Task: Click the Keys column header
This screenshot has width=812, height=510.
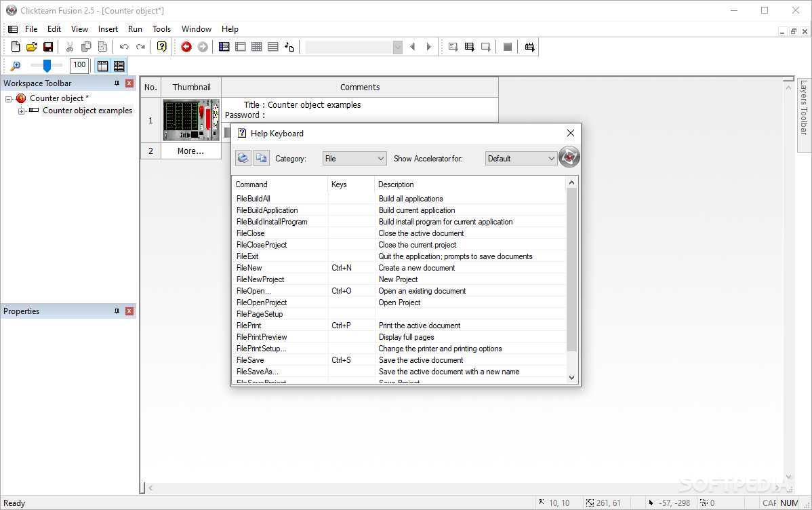Action: [350, 184]
